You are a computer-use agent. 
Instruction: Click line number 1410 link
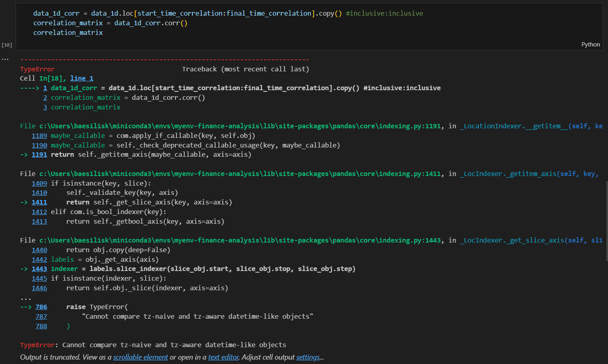(x=39, y=193)
